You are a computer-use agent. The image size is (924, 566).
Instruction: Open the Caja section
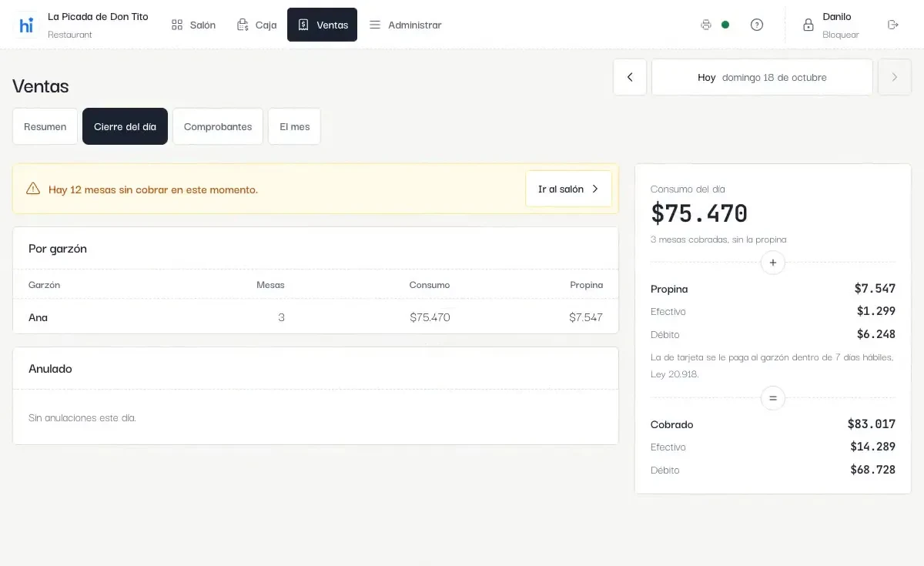coord(257,25)
